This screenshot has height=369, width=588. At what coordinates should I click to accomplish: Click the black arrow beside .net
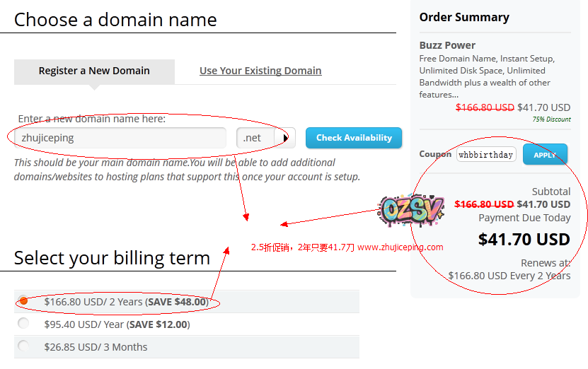pyautogui.click(x=285, y=138)
